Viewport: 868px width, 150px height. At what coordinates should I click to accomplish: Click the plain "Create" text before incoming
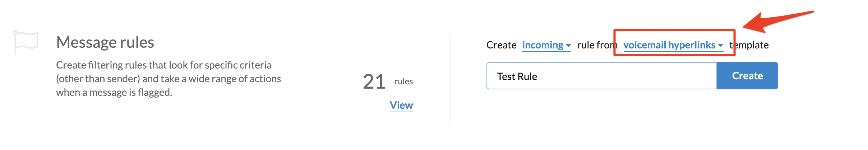pos(501,45)
